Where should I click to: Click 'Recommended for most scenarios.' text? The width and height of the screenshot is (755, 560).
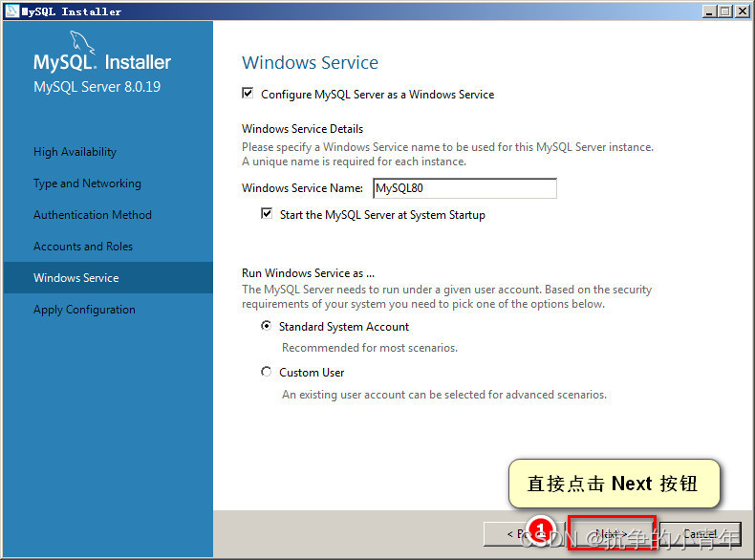pos(370,348)
